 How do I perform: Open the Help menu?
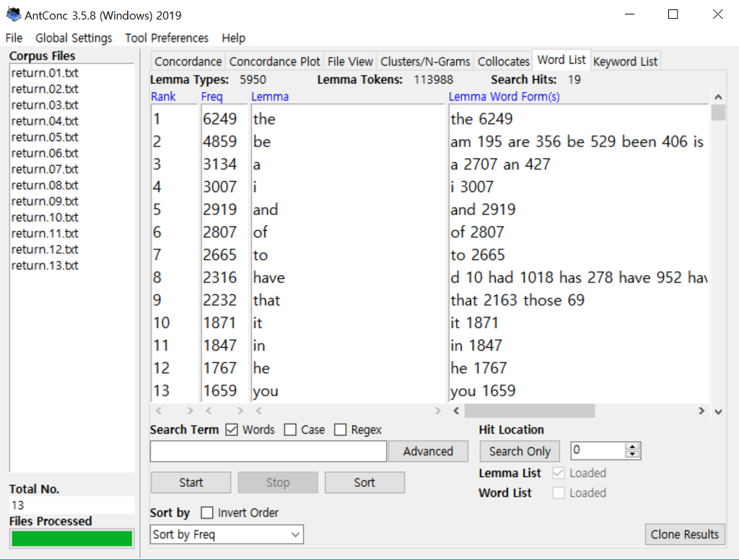[x=233, y=38]
